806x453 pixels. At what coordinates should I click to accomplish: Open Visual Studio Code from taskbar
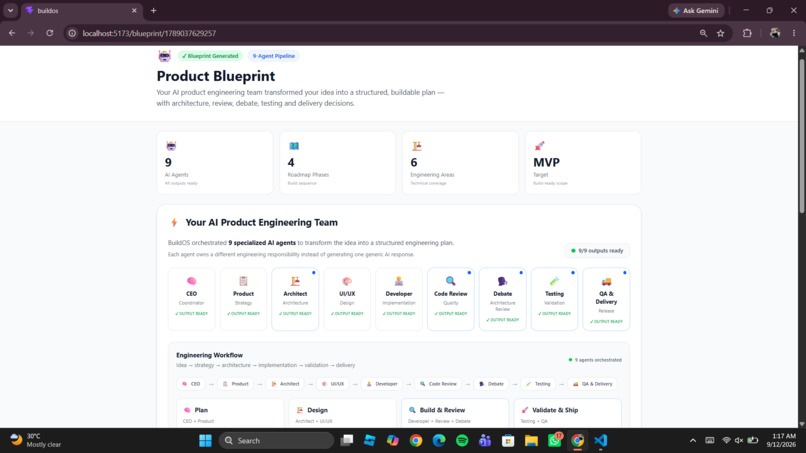click(600, 441)
